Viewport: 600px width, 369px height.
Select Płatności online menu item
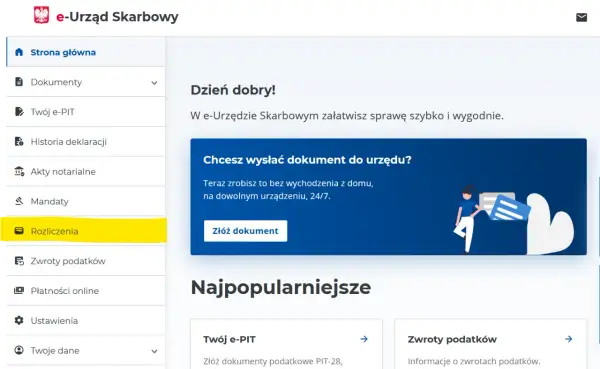(86, 291)
